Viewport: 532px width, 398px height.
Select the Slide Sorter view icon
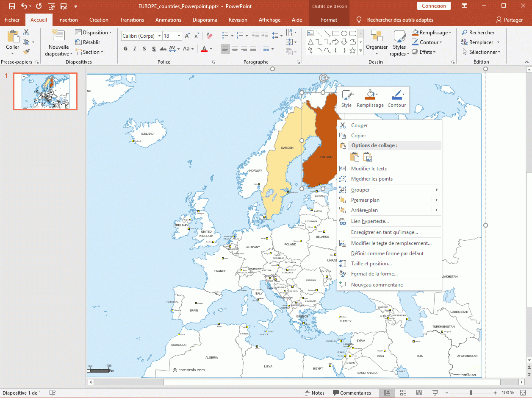coord(403,393)
